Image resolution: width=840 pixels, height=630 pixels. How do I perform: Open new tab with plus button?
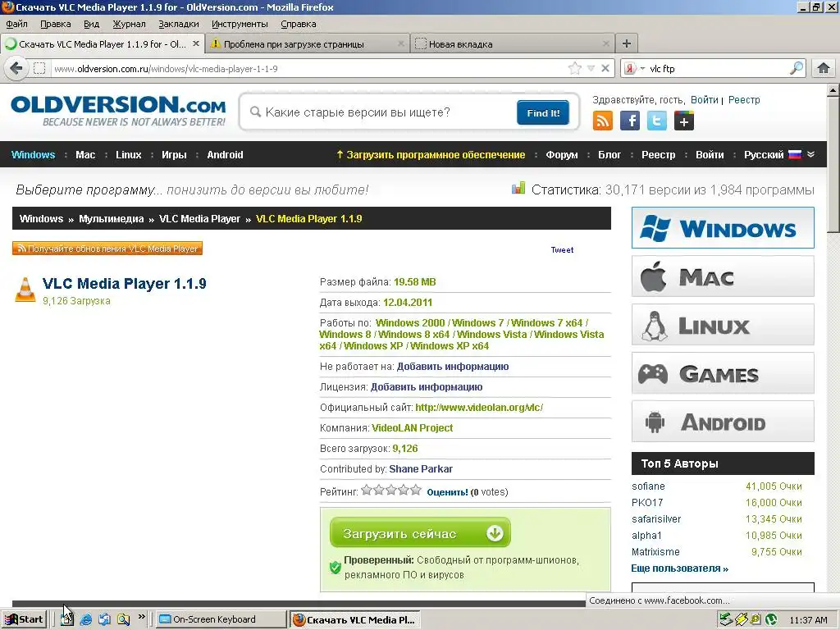pyautogui.click(x=626, y=43)
